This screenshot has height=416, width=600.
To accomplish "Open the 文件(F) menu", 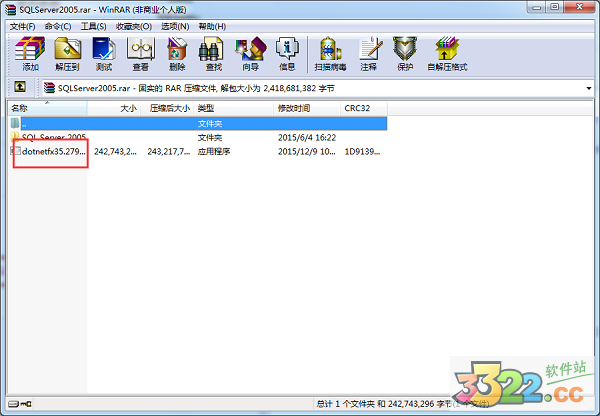I will coord(22,26).
